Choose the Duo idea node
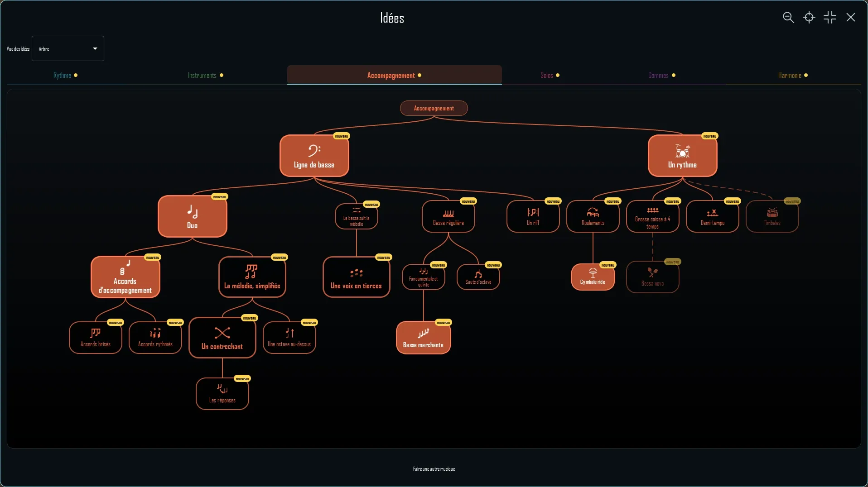Image resolution: width=868 pixels, height=487 pixels. 192,216
